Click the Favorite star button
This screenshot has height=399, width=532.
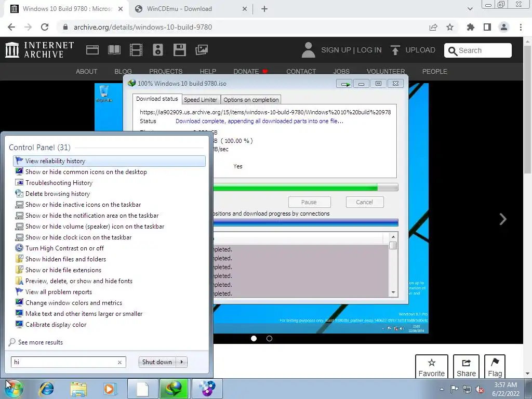432,367
